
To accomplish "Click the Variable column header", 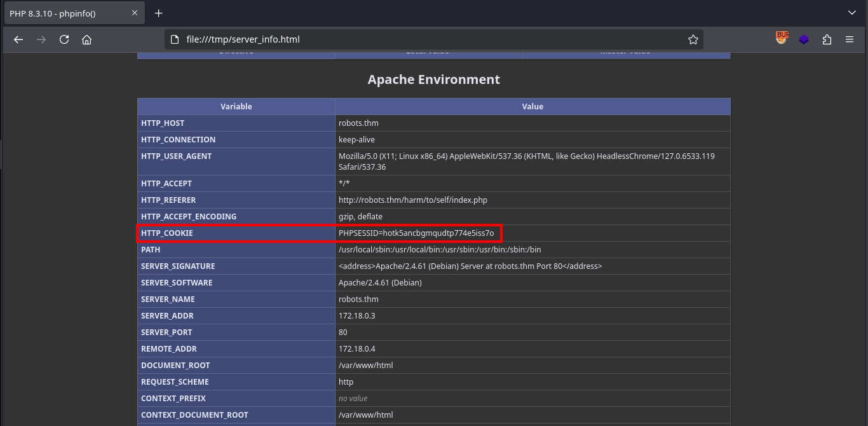I will point(236,107).
